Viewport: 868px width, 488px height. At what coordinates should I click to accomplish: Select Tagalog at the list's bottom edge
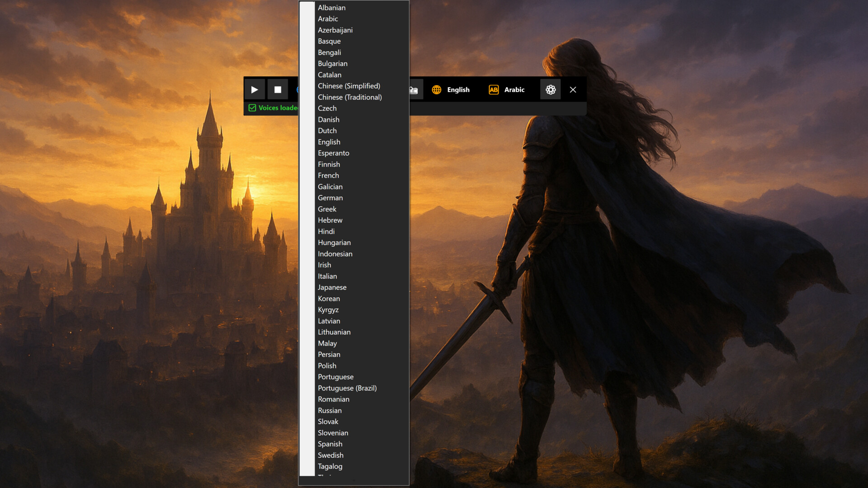pos(330,466)
